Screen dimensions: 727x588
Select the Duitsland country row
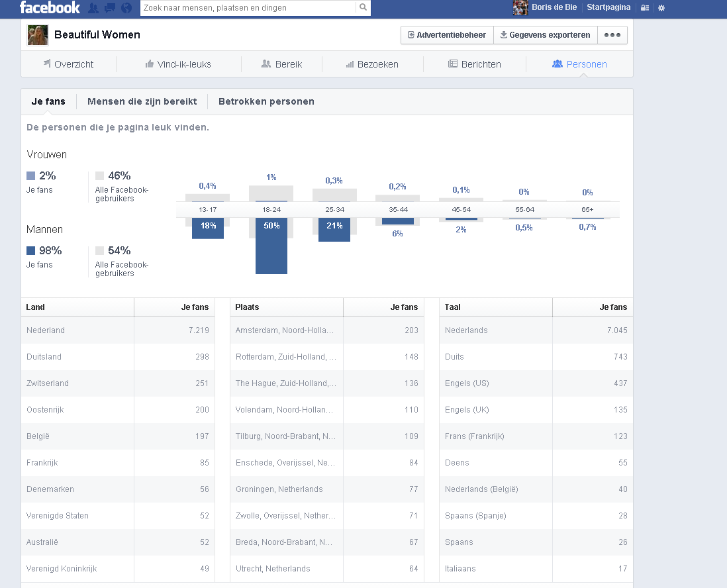click(x=118, y=357)
